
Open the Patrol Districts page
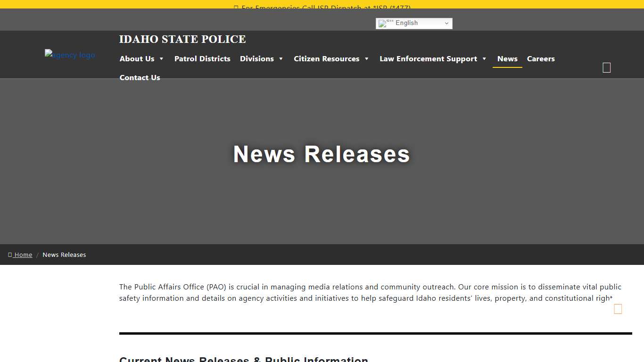tap(202, 58)
